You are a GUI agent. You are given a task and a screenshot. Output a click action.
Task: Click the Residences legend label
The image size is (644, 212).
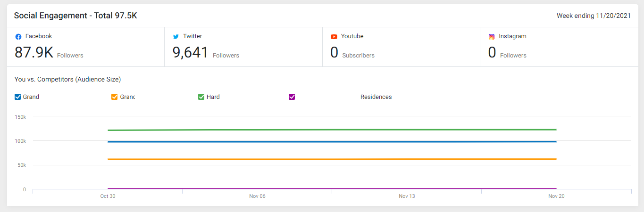[x=376, y=97]
